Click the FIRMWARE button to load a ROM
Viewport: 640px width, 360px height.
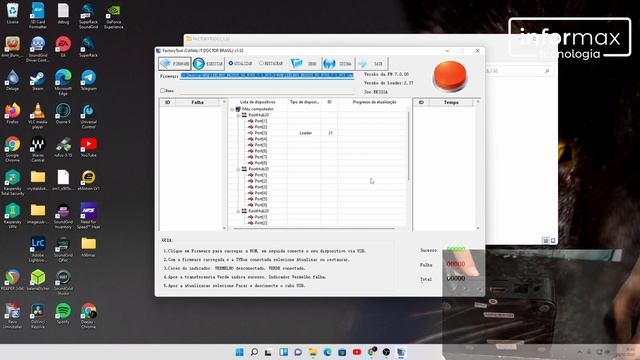[175, 64]
